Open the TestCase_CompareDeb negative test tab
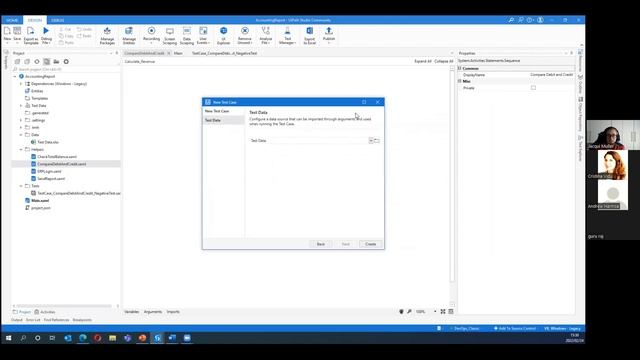Viewport: 640px width, 360px height. coord(224,53)
